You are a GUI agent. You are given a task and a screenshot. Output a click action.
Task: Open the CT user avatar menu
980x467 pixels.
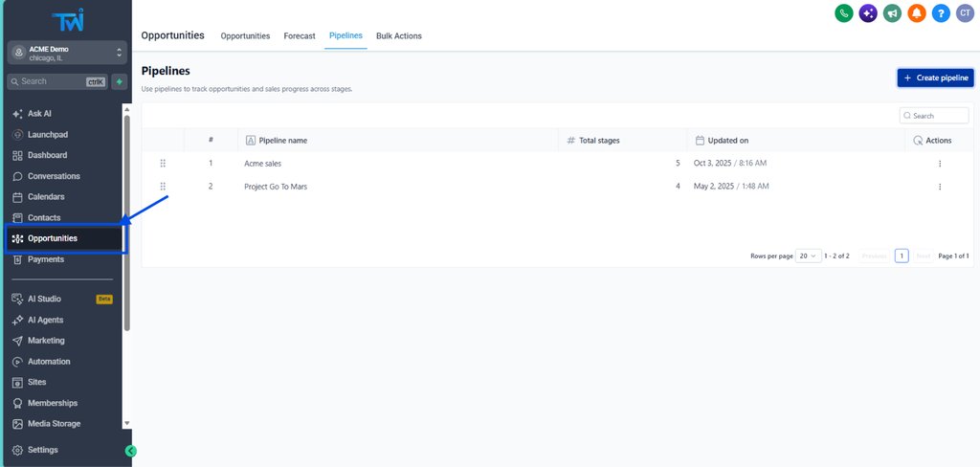tap(965, 13)
